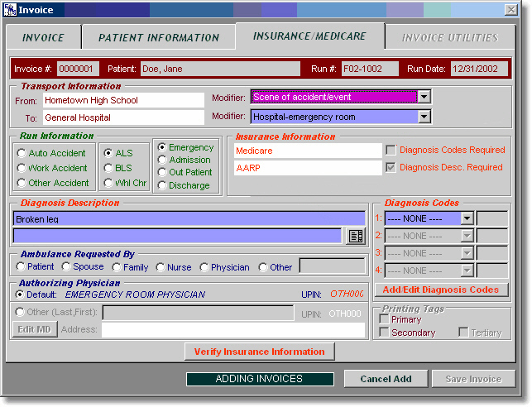Select the Auto Accident option
This screenshot has height=407, width=532.
[x=22, y=153]
